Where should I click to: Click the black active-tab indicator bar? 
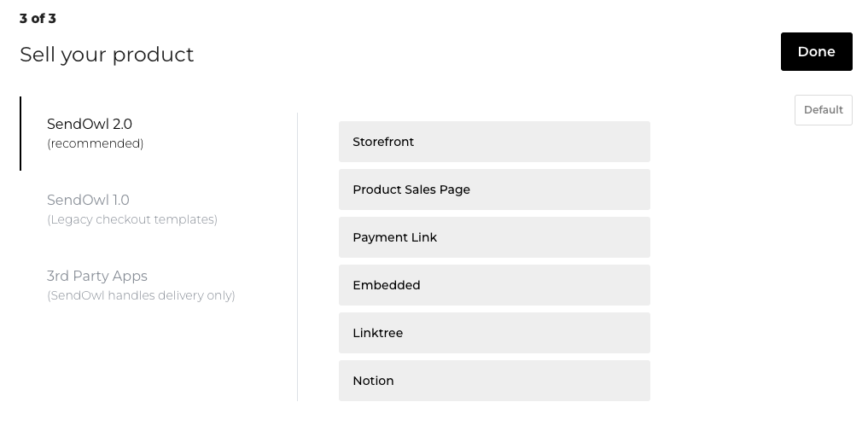20,133
